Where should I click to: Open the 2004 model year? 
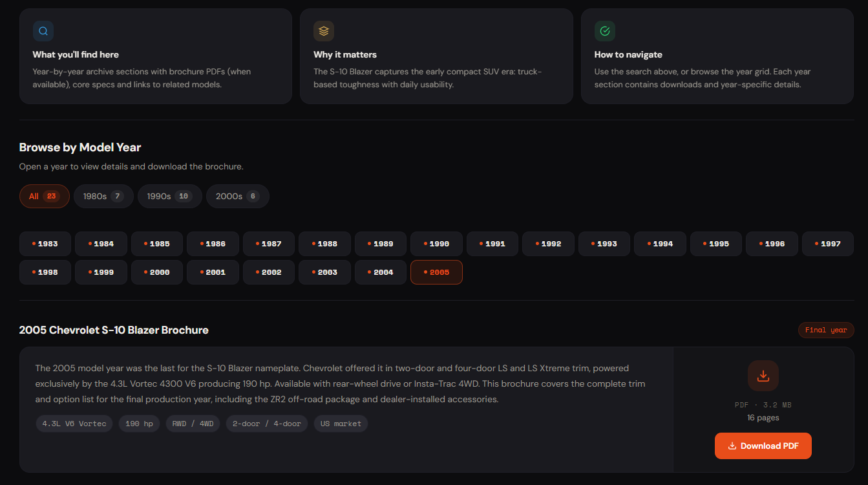[x=381, y=272]
